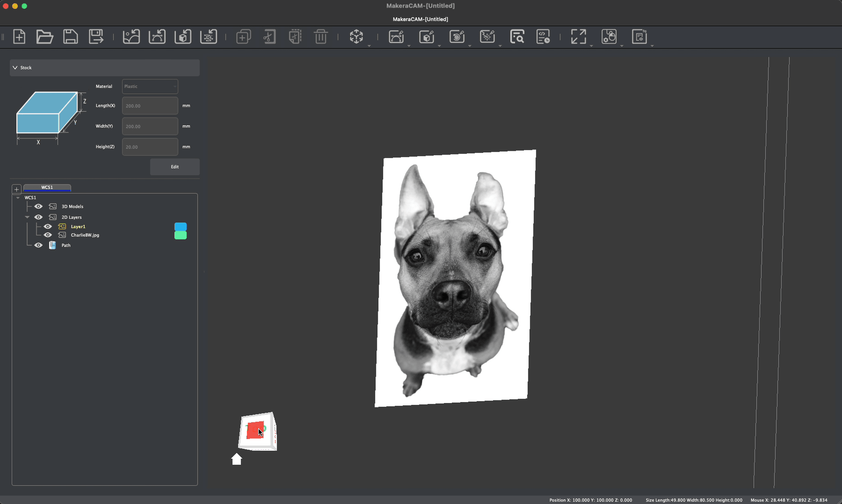This screenshot has height=504, width=842.
Task: Collapse the Stock panel chevron
Action: (x=15, y=68)
